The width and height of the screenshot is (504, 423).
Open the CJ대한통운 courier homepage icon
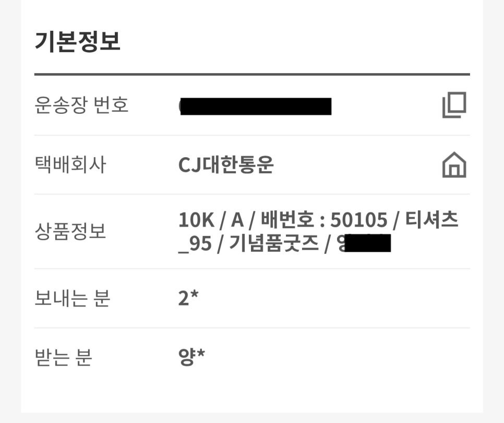[454, 164]
